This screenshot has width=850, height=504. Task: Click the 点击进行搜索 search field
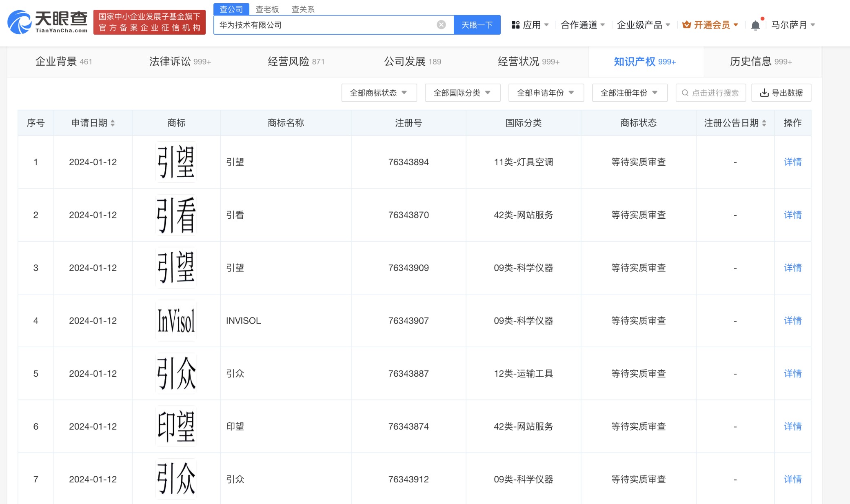(711, 93)
